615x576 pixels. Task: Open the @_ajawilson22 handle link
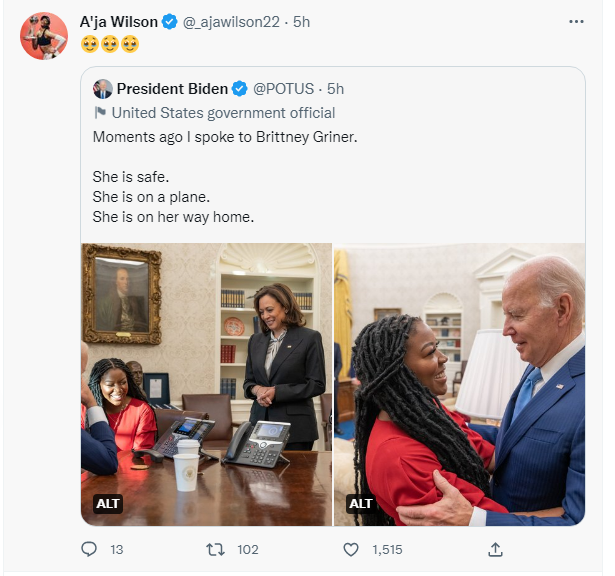230,21
